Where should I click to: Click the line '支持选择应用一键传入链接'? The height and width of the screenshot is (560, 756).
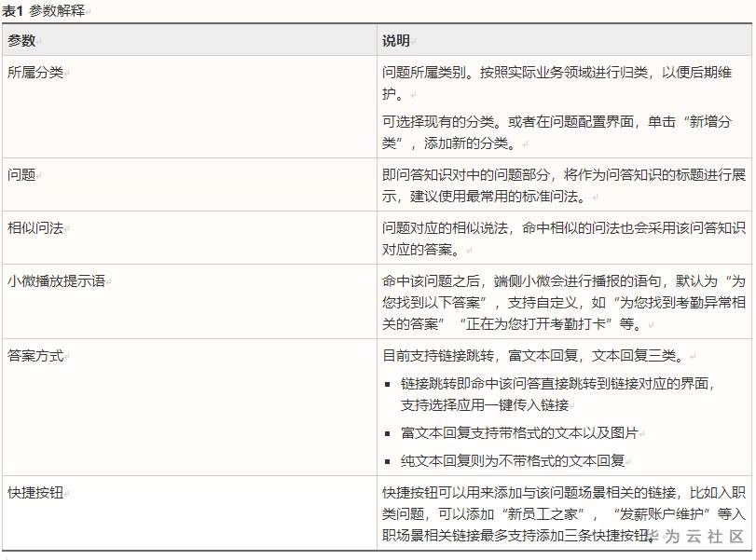click(x=485, y=404)
